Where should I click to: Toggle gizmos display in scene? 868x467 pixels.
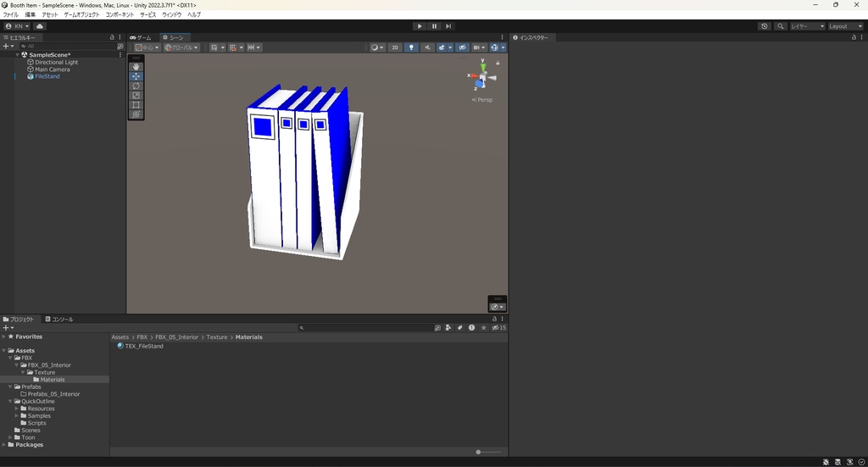494,47
